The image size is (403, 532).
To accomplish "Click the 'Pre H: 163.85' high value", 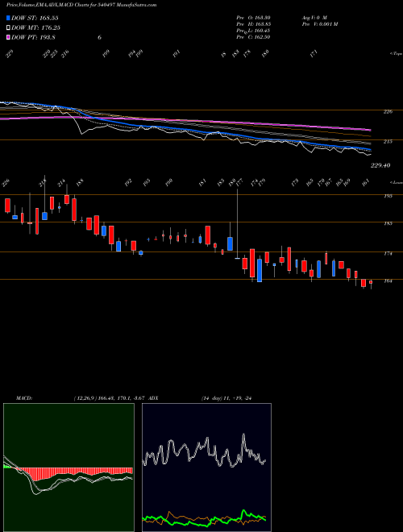I will click(253, 24).
